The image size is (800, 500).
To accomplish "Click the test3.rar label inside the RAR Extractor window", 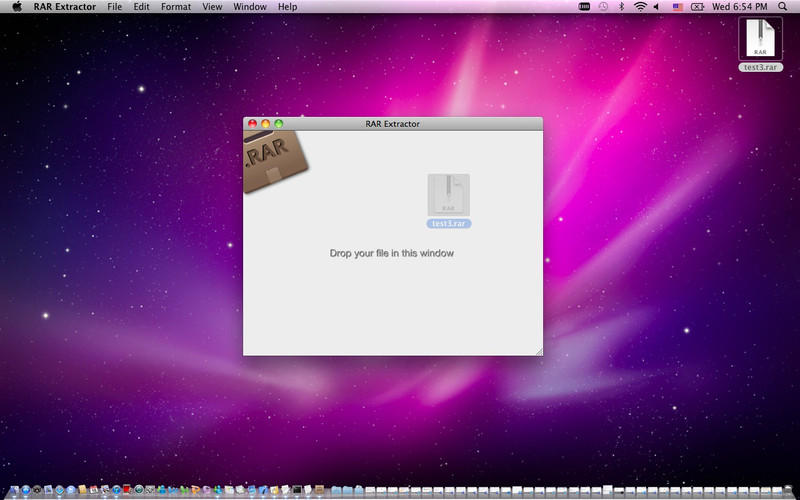I will pyautogui.click(x=449, y=223).
